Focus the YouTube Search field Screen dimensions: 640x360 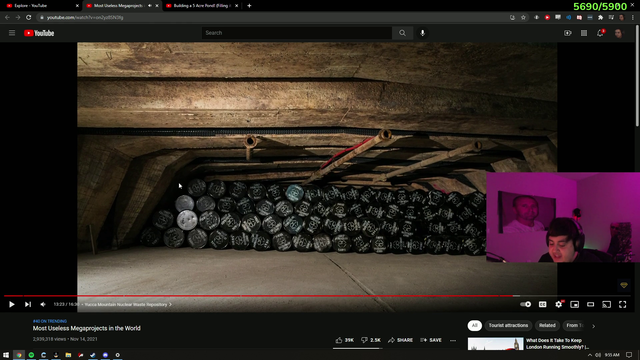click(x=297, y=33)
